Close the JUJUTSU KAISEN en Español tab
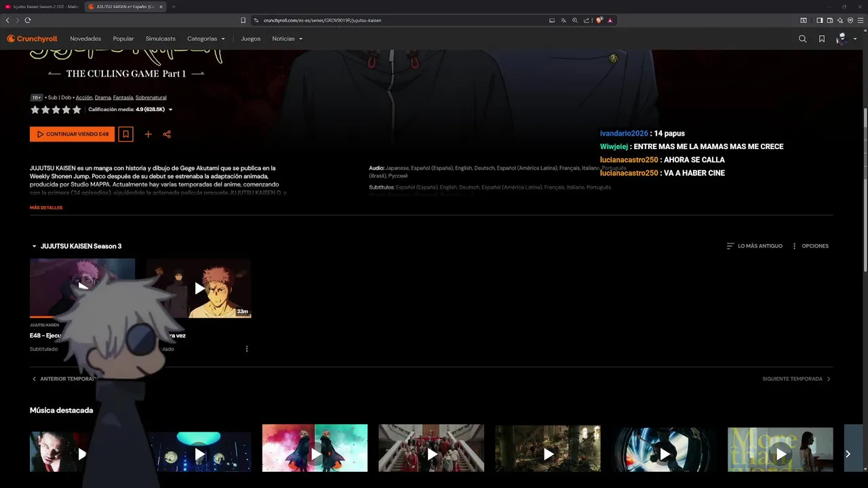The height and width of the screenshot is (488, 868). pos(162,7)
